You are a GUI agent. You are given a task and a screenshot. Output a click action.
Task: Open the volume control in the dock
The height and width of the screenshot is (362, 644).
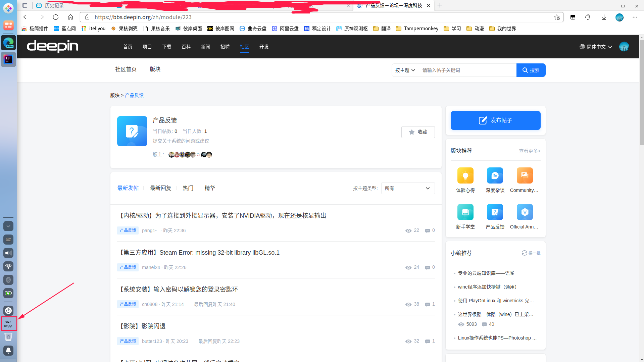[x=8, y=253]
